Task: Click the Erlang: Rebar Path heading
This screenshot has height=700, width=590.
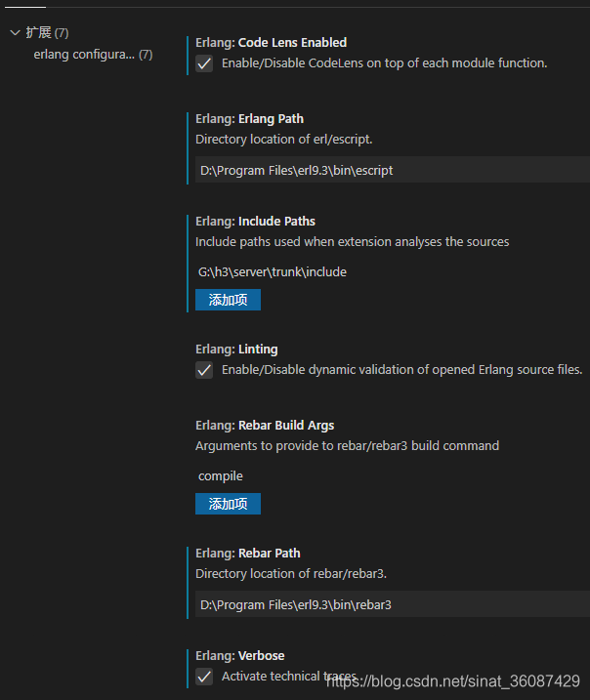Action: 247,554
